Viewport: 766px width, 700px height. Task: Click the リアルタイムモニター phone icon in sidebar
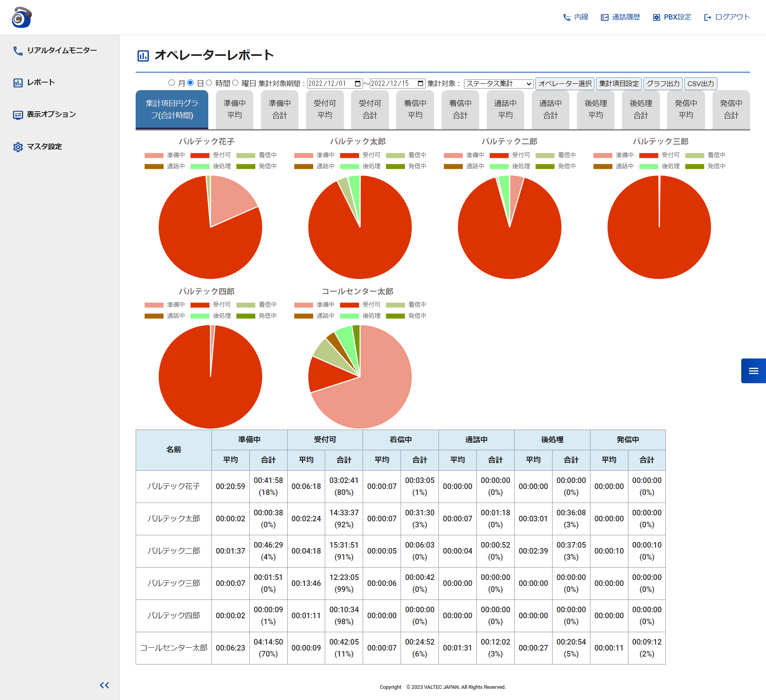(x=18, y=51)
